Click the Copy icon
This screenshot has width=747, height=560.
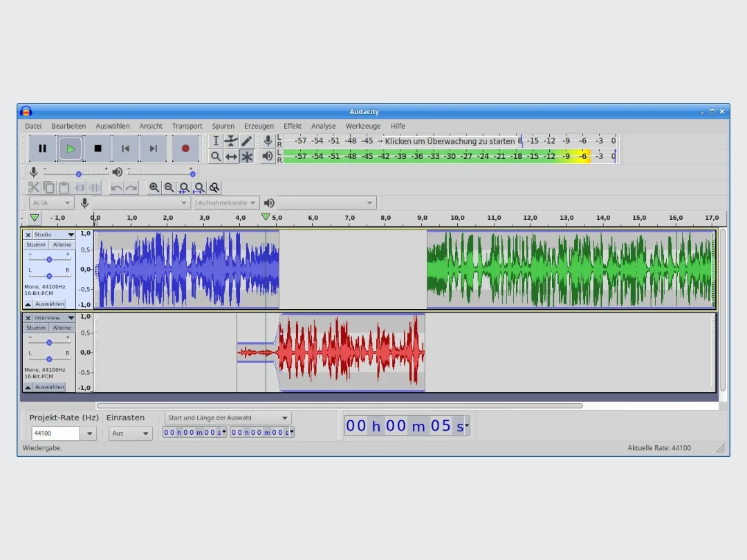point(48,187)
